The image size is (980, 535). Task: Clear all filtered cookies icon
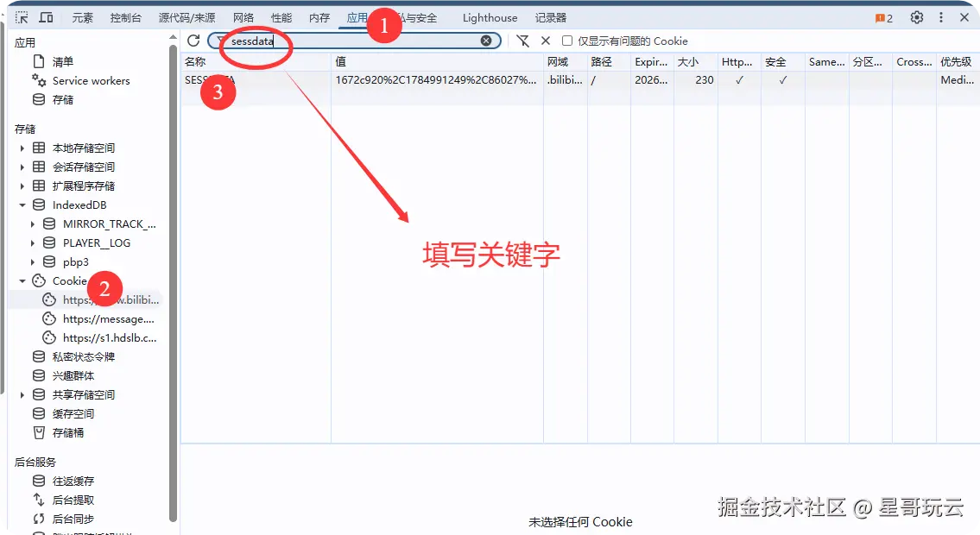point(522,41)
